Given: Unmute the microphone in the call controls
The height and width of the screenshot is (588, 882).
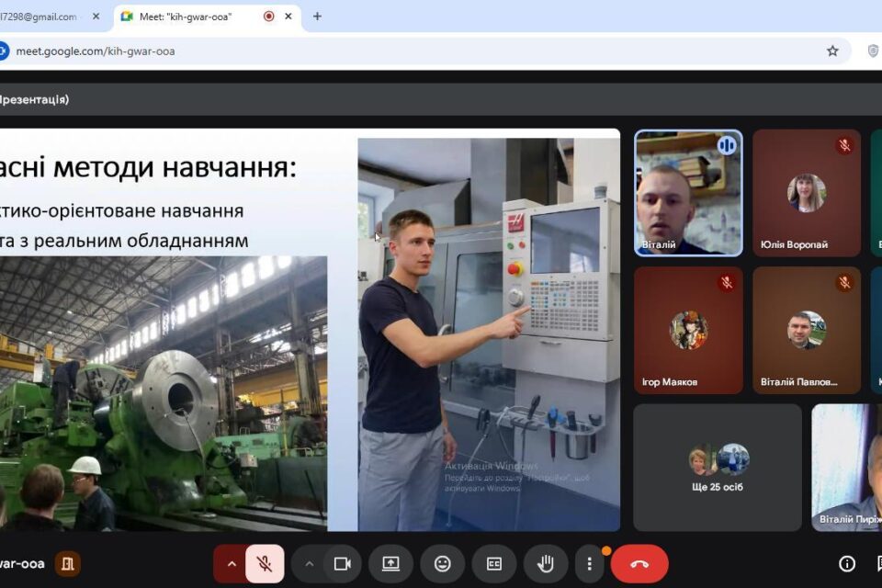Looking at the screenshot, I should pyautogui.click(x=265, y=563).
